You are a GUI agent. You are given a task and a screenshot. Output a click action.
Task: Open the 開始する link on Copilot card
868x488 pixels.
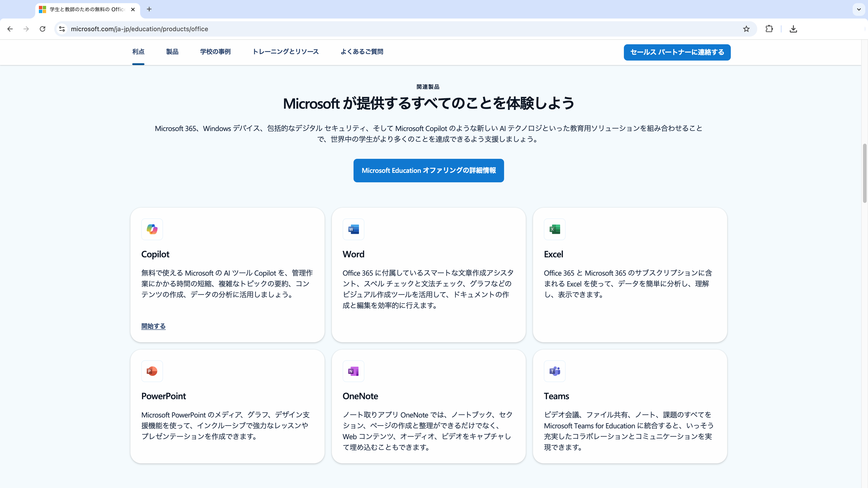[x=153, y=326]
